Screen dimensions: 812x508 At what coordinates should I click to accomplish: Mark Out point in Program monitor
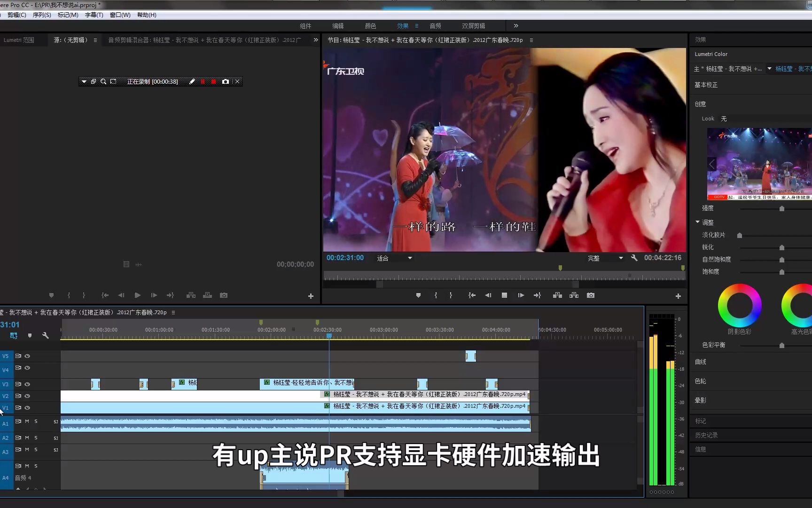(x=451, y=295)
